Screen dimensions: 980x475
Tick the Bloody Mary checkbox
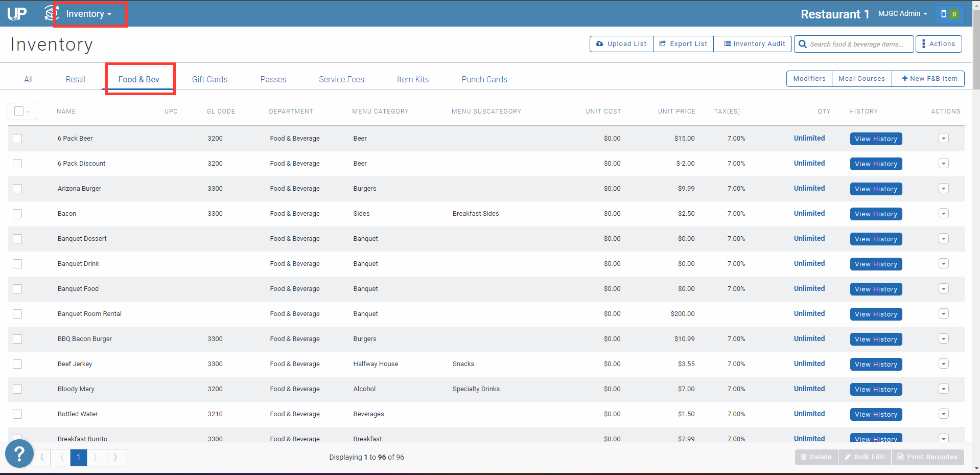pos(17,389)
